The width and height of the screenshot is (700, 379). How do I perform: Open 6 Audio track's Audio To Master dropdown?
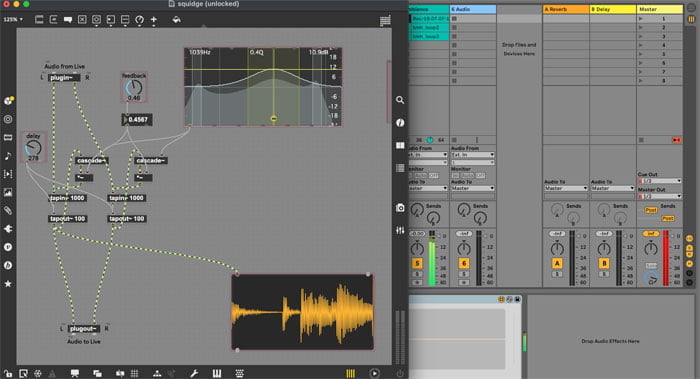473,188
